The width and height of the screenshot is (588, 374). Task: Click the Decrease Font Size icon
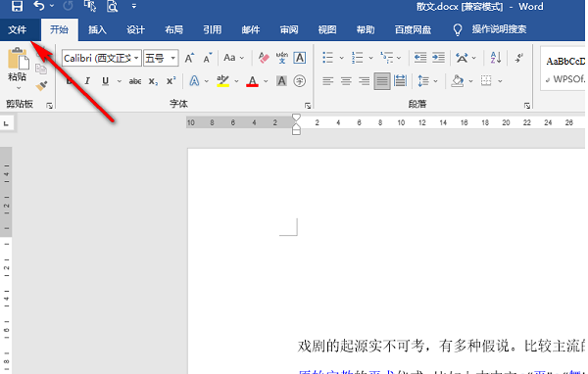pyautogui.click(x=208, y=58)
